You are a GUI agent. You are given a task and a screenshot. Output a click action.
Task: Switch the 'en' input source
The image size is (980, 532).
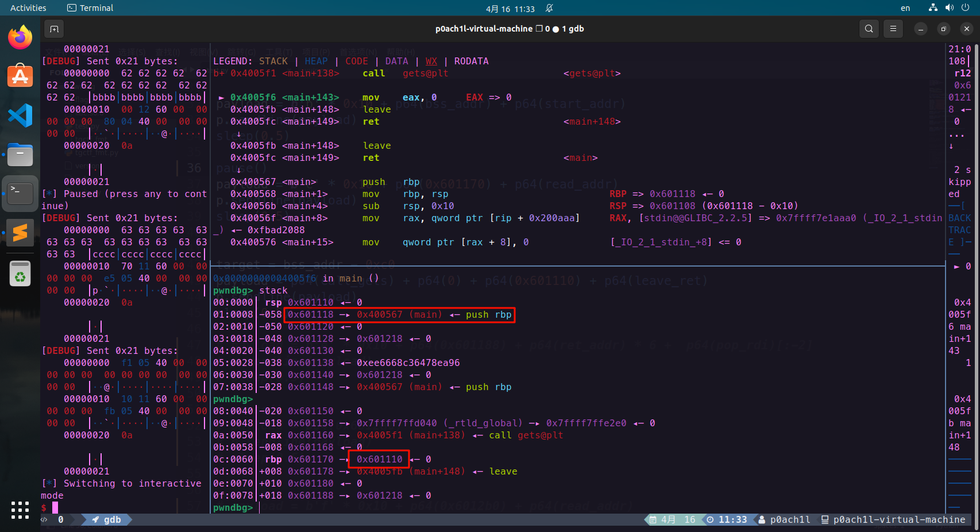[x=905, y=8]
